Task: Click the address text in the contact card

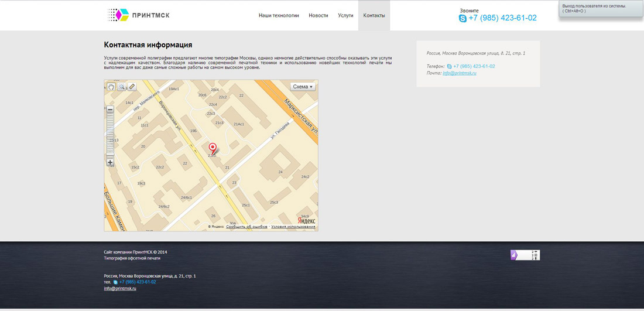Action: (x=476, y=53)
